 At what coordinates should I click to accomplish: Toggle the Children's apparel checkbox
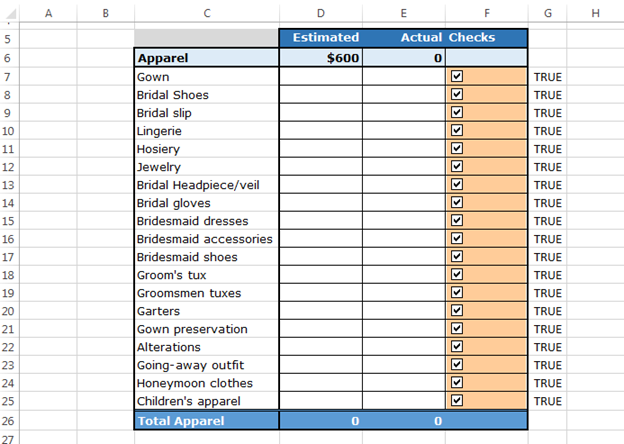(x=457, y=400)
